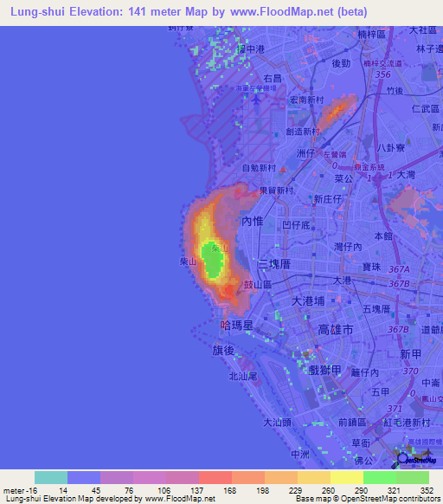Viewport: 443px width, 504px height.
Task: Click the 自勉新村 map label
Action: coord(260,168)
